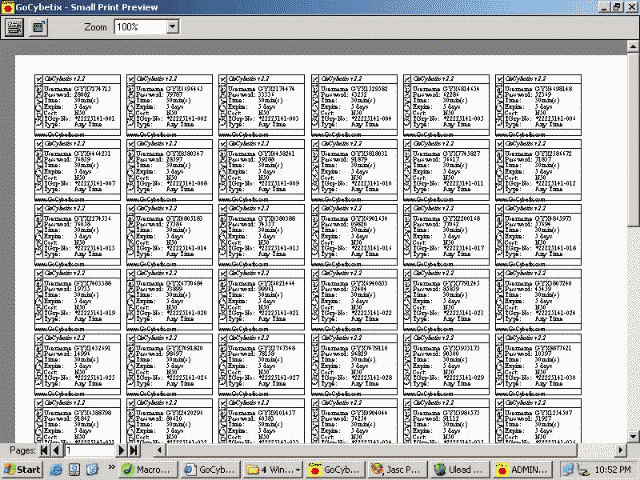Click the Pages number input field

[89, 451]
